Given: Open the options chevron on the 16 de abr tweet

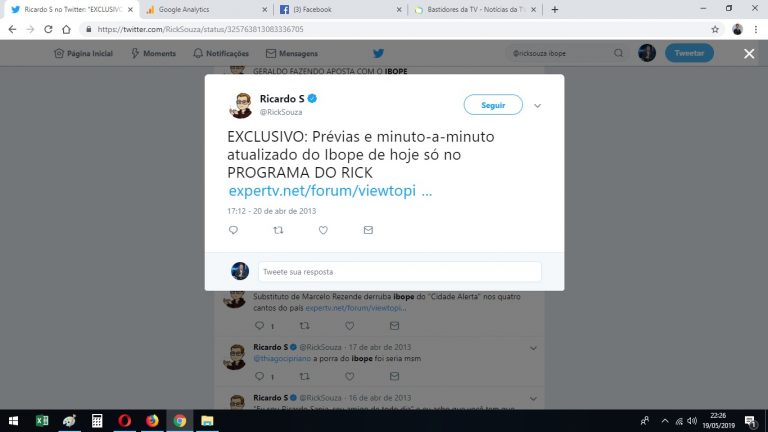Looking at the screenshot, I should click(x=533, y=399).
